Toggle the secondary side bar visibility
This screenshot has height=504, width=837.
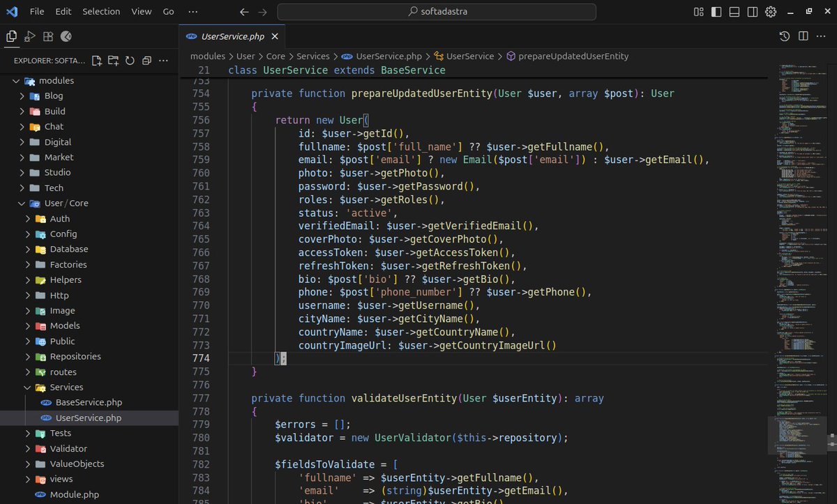pos(753,12)
